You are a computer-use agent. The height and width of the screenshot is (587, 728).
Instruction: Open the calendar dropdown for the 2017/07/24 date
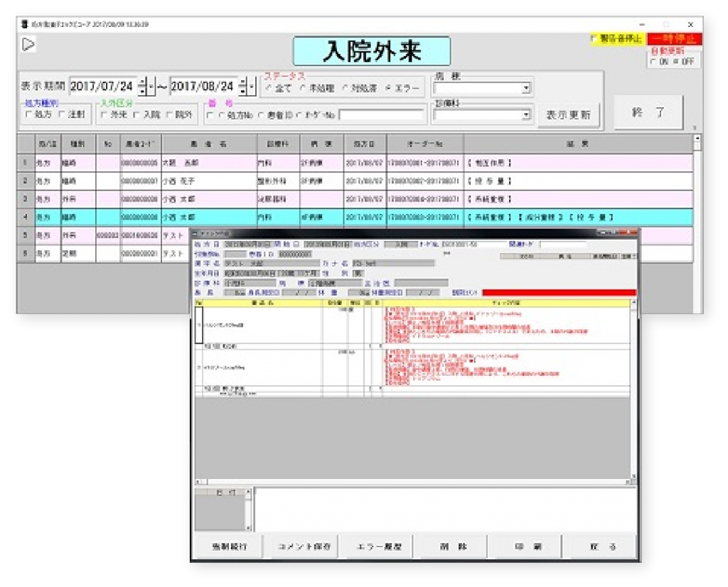pos(151,86)
